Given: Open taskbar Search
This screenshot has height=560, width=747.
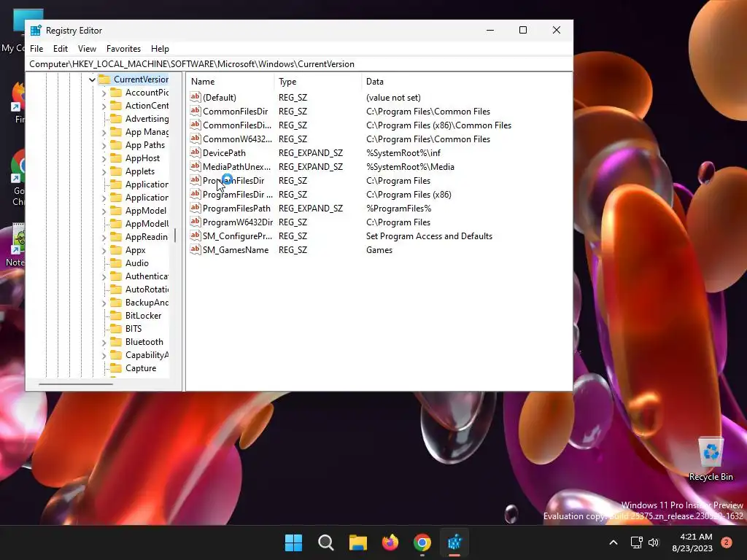Looking at the screenshot, I should [326, 542].
